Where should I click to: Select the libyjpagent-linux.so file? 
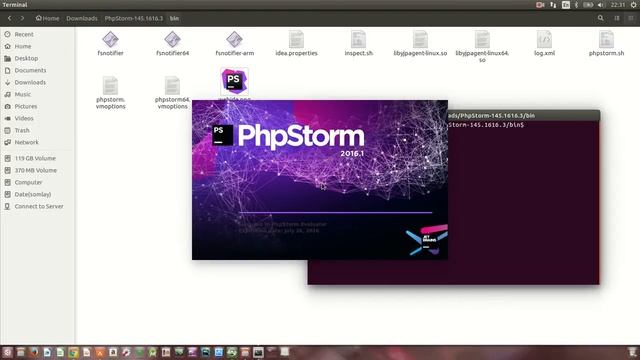click(x=420, y=43)
